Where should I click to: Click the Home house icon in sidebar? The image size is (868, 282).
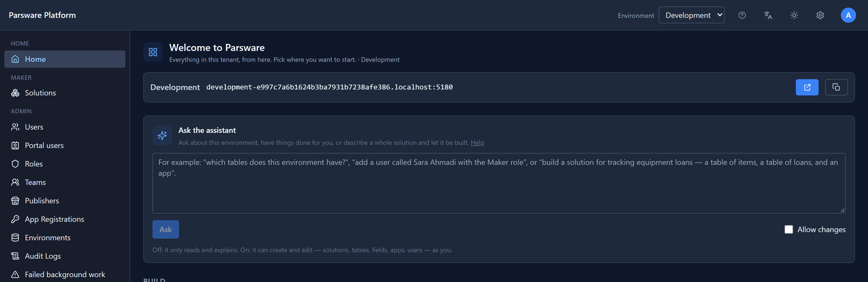point(15,59)
